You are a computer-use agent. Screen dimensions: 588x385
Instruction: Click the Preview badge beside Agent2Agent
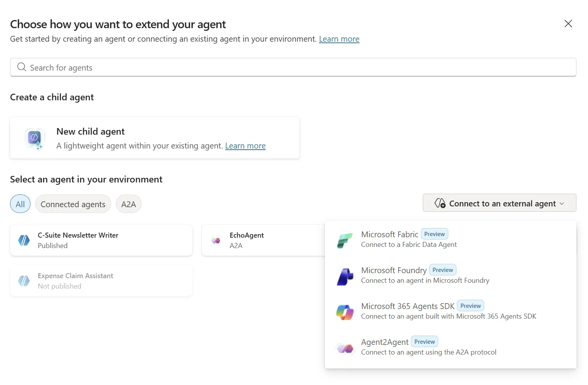(424, 341)
